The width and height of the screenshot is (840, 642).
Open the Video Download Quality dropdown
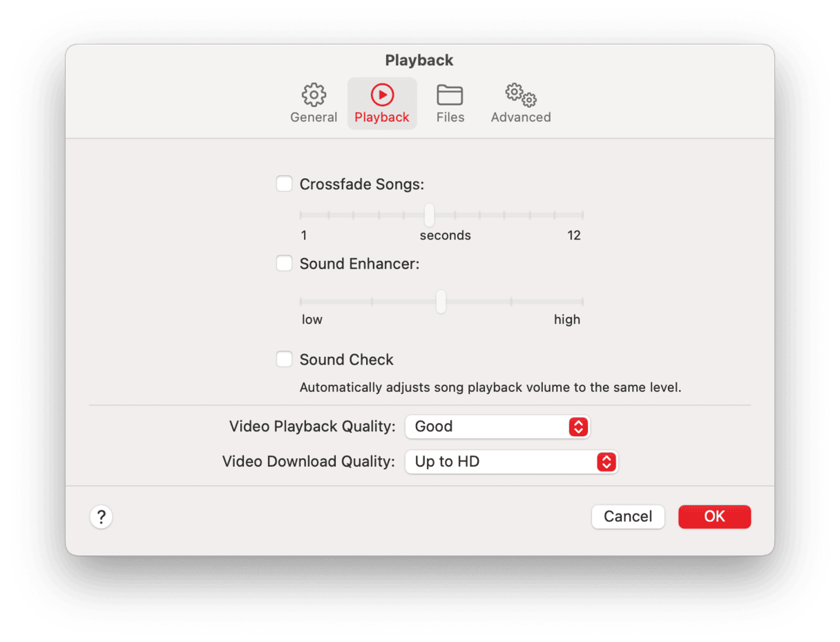pyautogui.click(x=511, y=462)
